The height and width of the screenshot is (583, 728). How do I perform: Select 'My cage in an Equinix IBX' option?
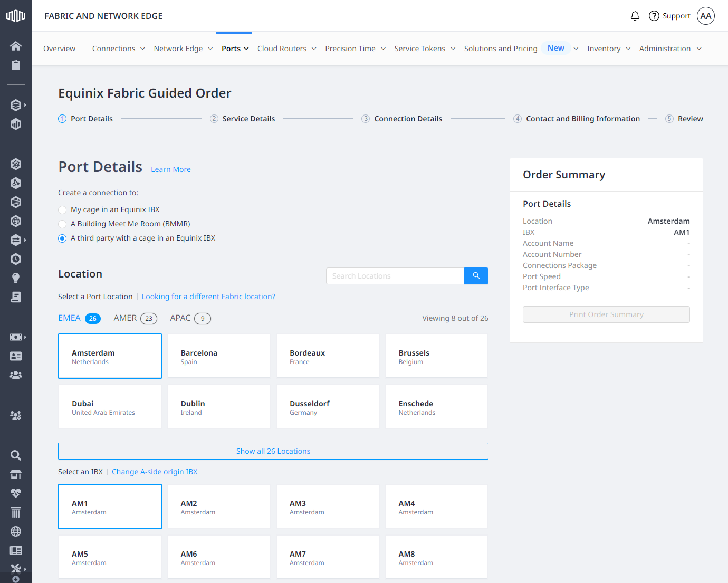62,209
